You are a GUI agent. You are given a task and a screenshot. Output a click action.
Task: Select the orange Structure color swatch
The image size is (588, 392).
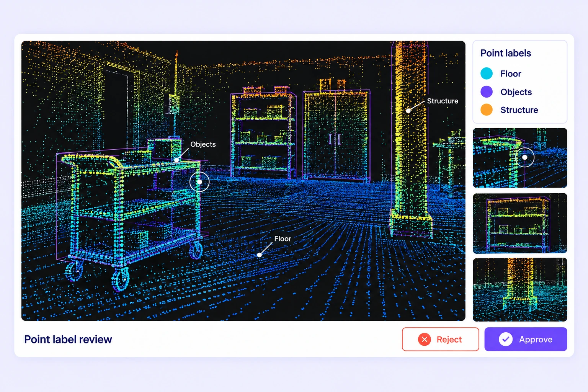(487, 110)
